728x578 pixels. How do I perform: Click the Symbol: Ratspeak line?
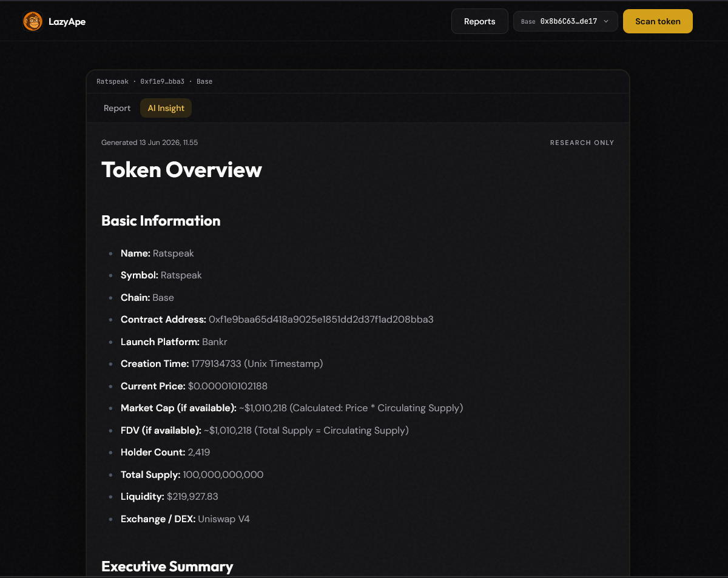pyautogui.click(x=161, y=275)
